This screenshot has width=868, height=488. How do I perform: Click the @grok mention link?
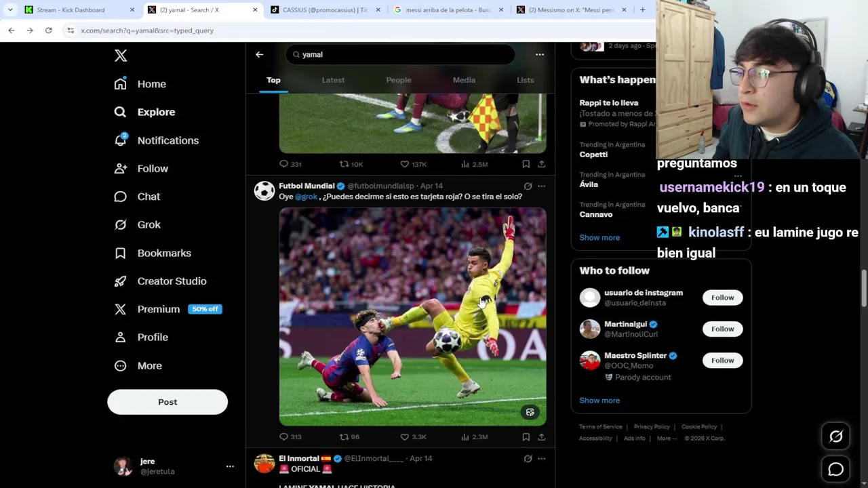tap(306, 197)
